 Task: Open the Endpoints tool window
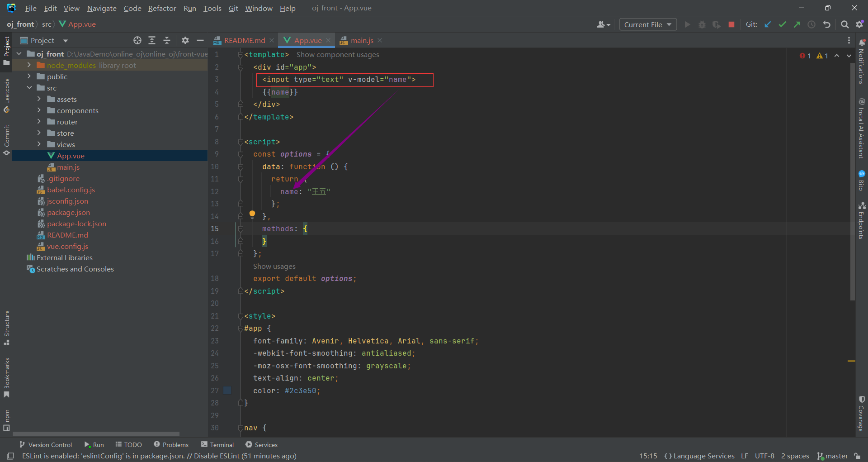[862, 220]
